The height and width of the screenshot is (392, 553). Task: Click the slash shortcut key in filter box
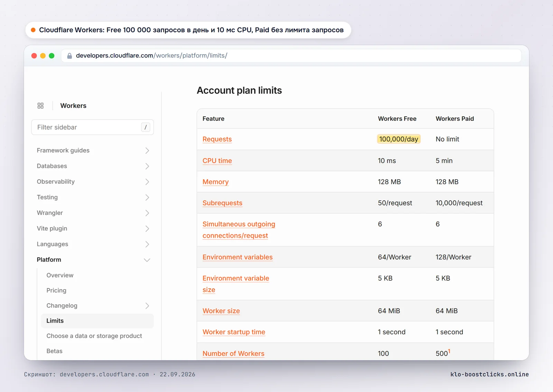coord(146,127)
